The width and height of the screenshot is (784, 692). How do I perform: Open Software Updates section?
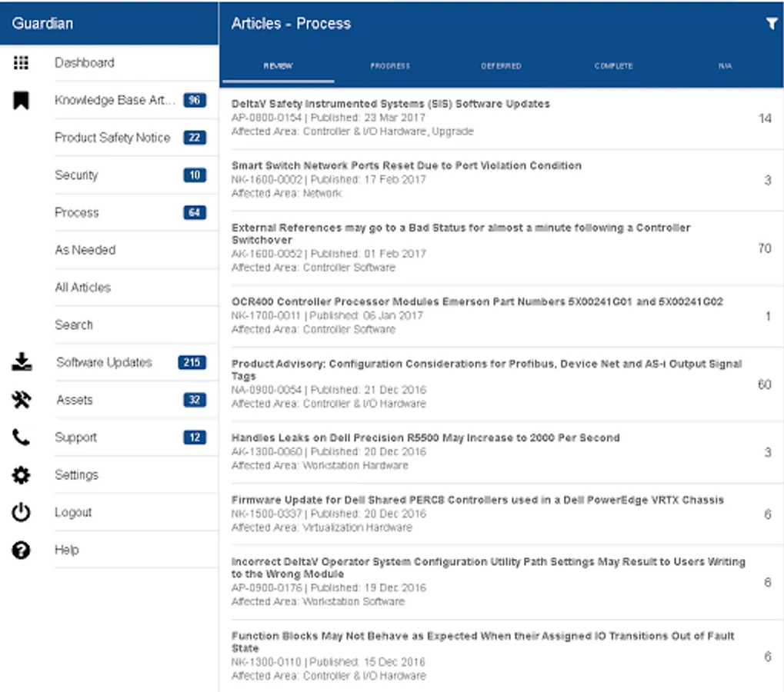[109, 362]
